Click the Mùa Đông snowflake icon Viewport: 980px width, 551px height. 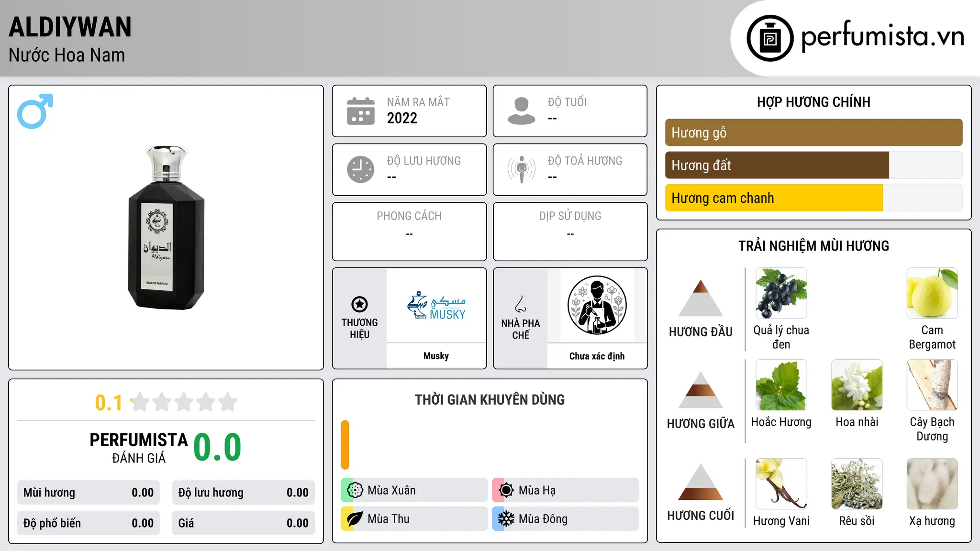(x=506, y=519)
